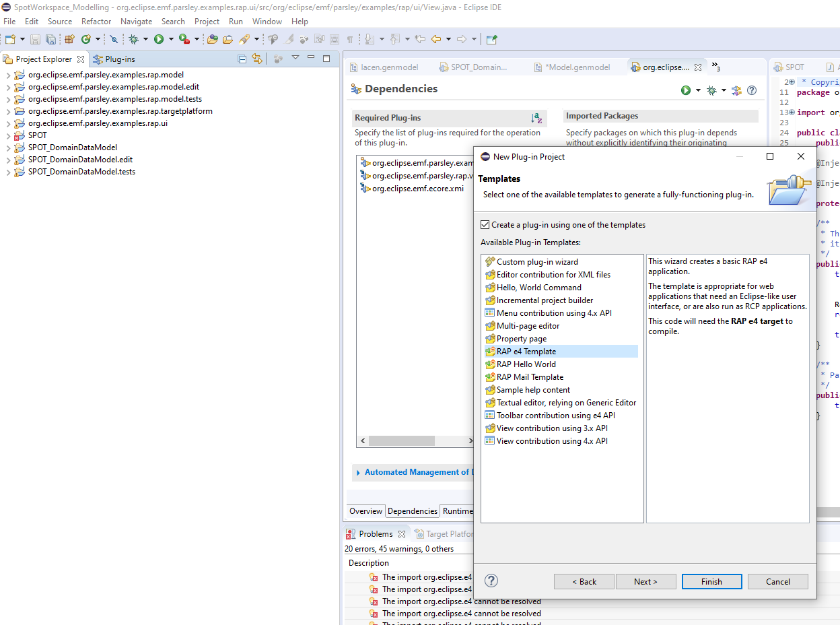Expand org.eclipse.emf.parsley.examples.rap.model project node
The height and width of the screenshot is (625, 840).
[8, 75]
